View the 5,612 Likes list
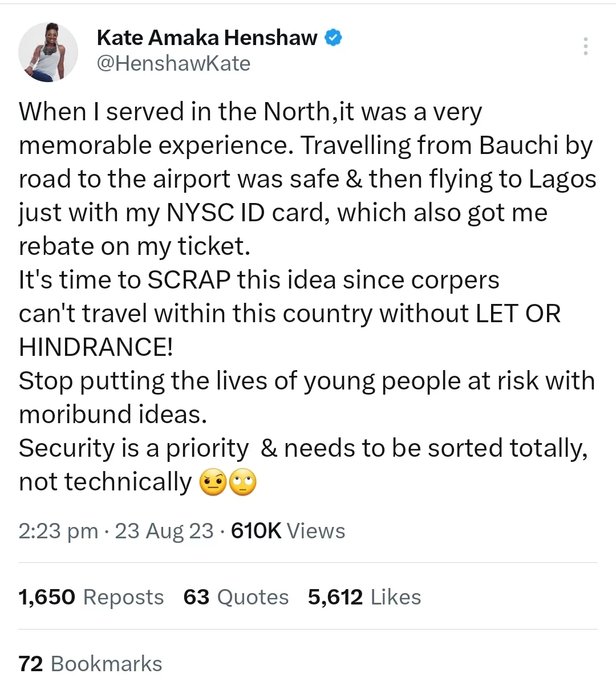This screenshot has height=694, width=616. [x=364, y=597]
